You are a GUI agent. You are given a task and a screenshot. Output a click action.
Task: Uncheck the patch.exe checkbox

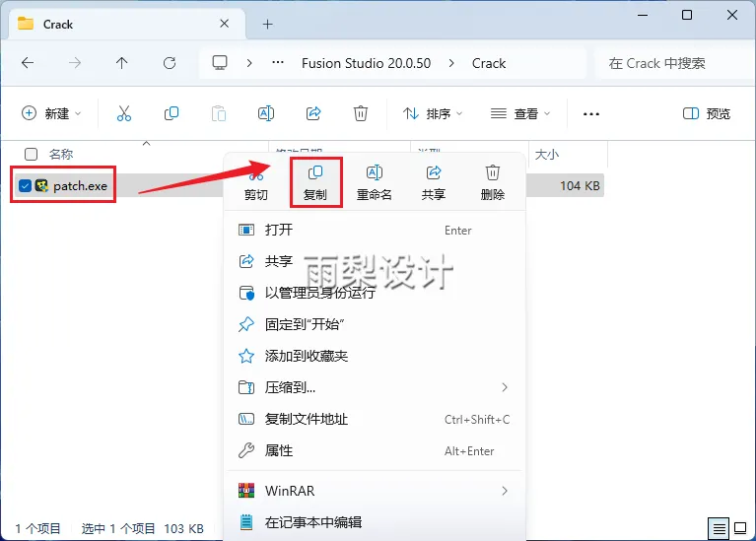pyautogui.click(x=25, y=185)
